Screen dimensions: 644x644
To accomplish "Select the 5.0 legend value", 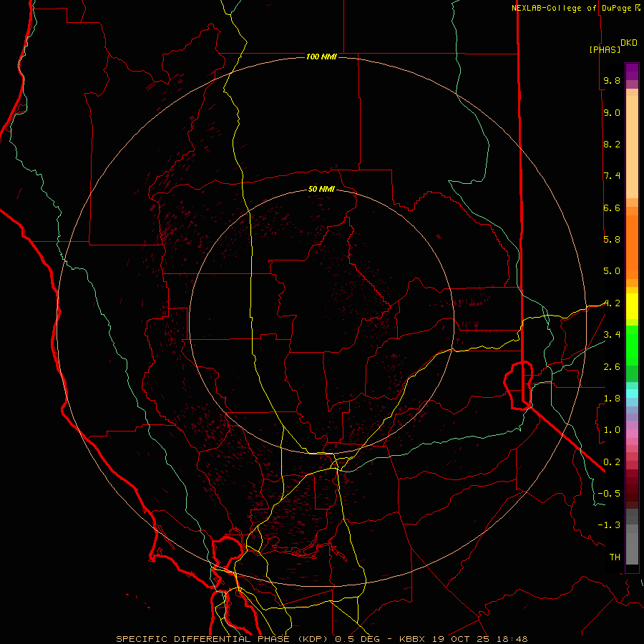I will [612, 271].
